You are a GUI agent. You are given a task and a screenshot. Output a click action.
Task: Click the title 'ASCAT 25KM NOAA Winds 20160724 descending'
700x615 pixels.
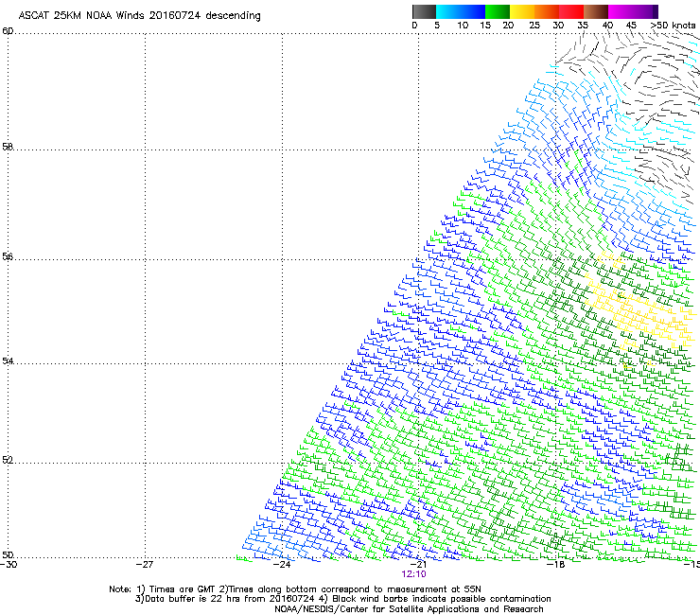139,16
